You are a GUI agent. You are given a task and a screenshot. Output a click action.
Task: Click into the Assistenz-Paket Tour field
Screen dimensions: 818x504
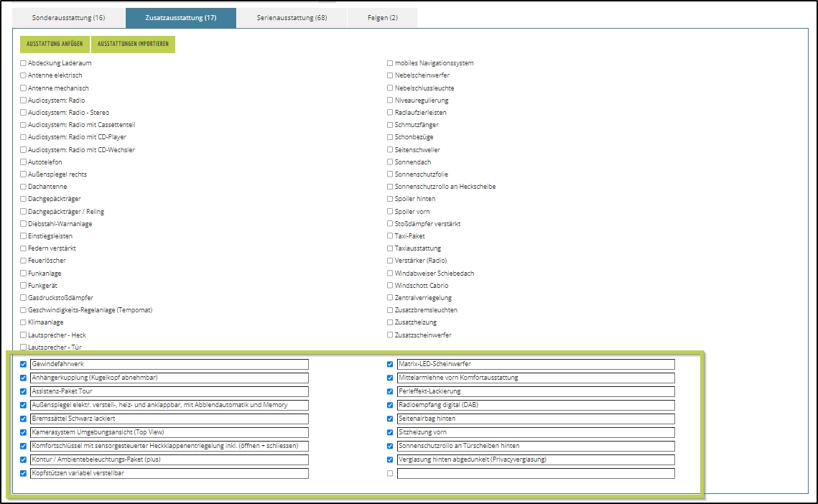(x=169, y=392)
